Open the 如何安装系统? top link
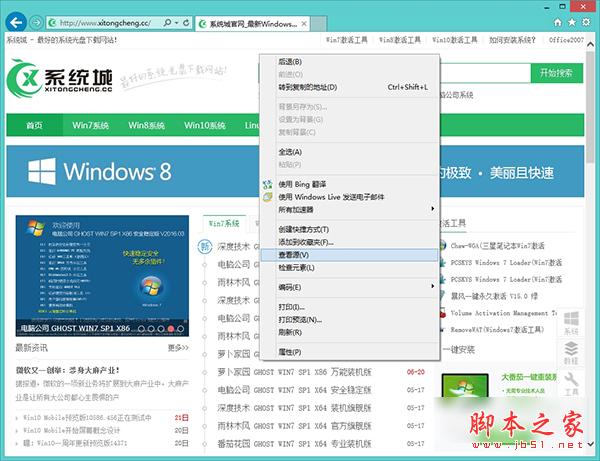Viewport: 600px width, 461px height. (512, 40)
